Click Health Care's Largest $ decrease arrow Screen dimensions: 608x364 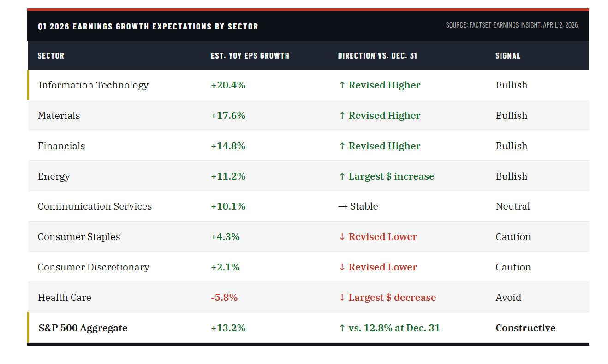tap(342, 298)
